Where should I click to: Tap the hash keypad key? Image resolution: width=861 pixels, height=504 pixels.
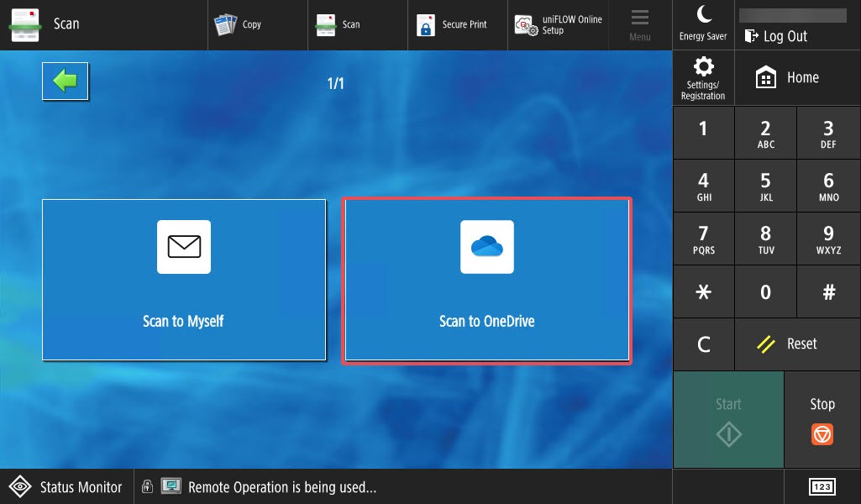pos(828,291)
